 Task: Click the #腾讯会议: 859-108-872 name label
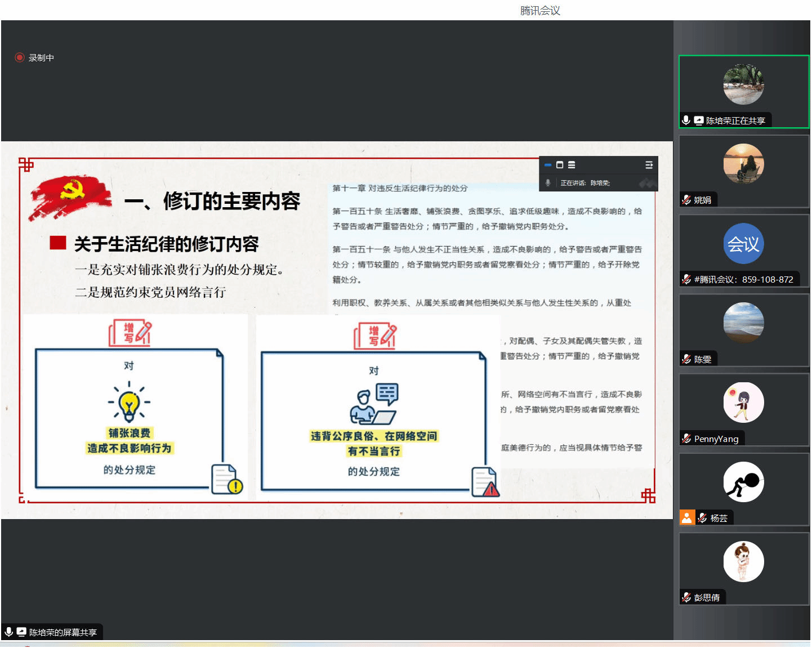tap(743, 279)
